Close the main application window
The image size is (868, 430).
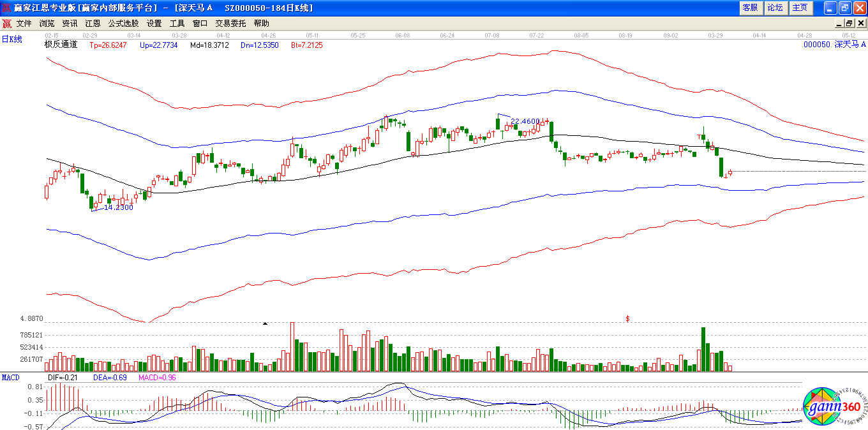tap(860, 8)
